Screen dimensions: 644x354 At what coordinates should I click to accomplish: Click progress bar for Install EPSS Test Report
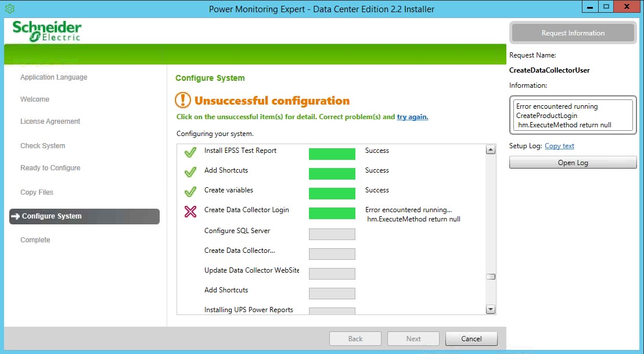332,154
